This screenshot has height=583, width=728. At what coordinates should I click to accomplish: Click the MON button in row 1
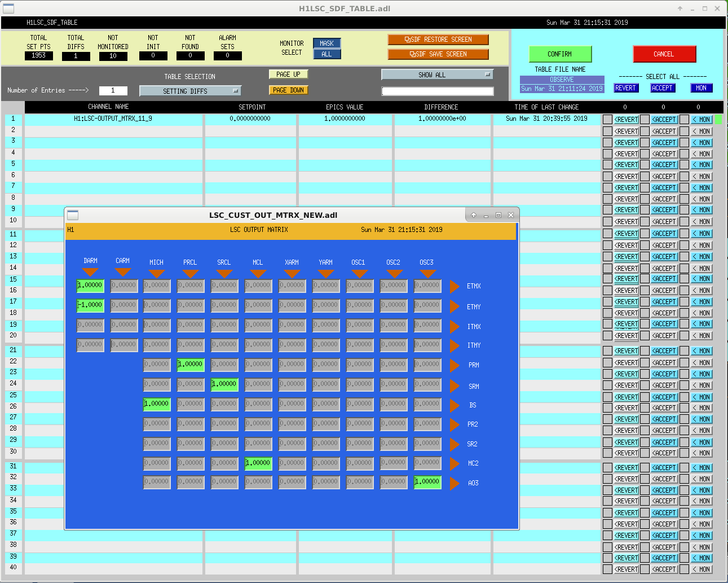click(x=702, y=120)
